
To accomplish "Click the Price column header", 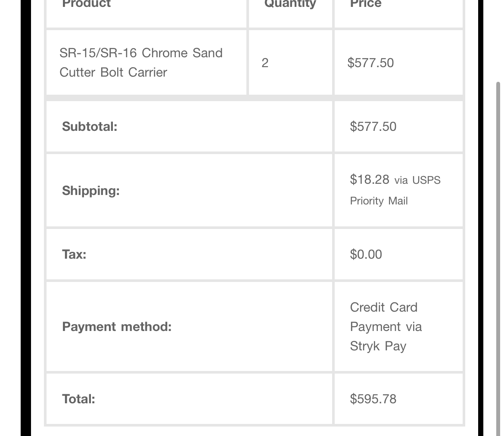I will [365, 4].
